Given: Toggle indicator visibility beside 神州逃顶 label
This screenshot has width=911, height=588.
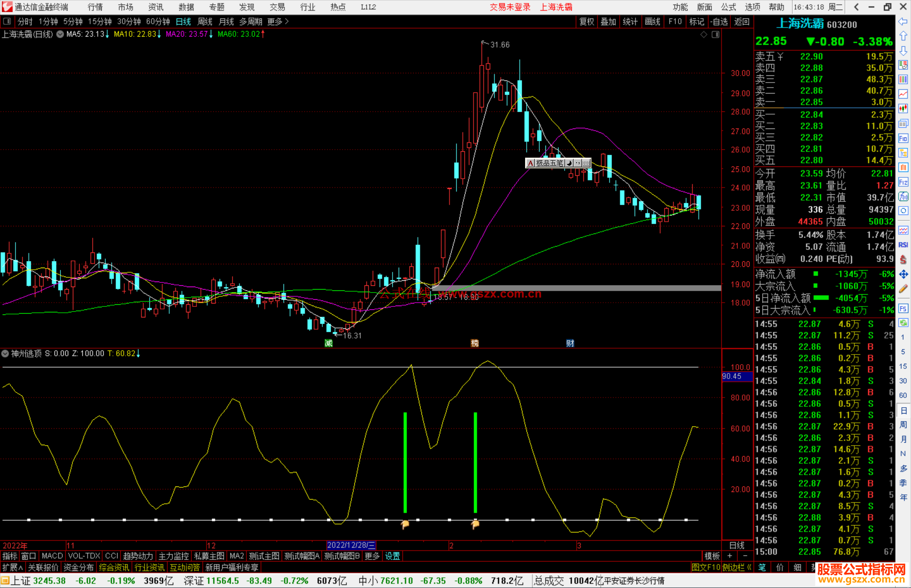Looking at the screenshot, I should [5, 354].
